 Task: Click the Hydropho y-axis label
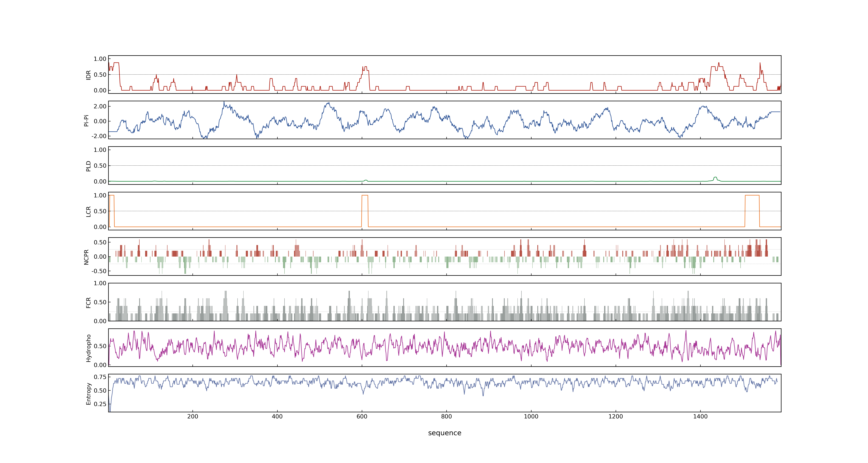point(88,348)
